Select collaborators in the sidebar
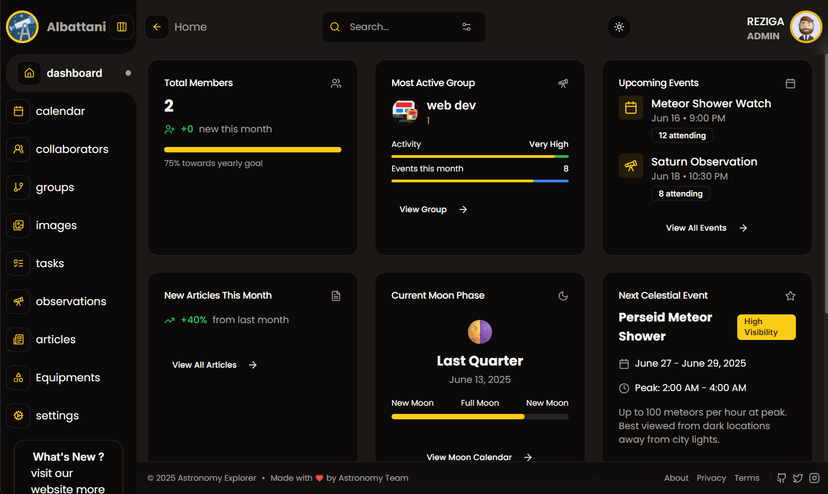Viewport: 828px width, 494px height. [71, 150]
